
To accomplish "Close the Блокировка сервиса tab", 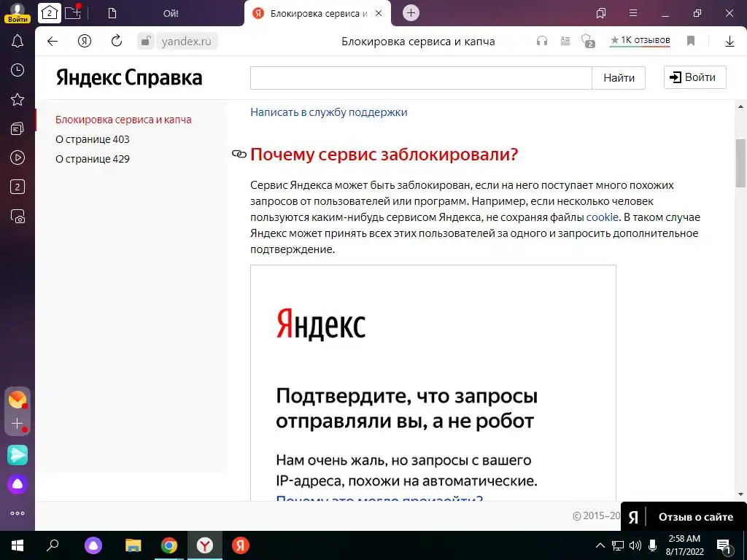I will (379, 13).
